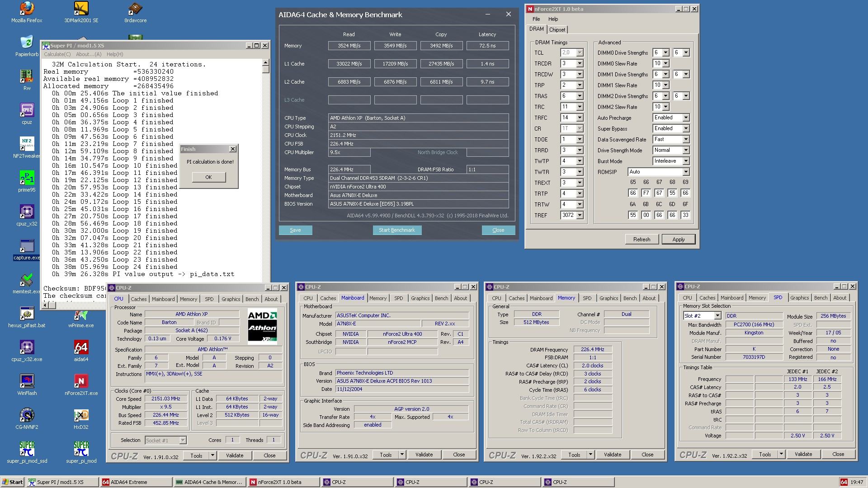Open the Data Scavenged Rate dropdown
The image size is (868, 488).
click(x=685, y=139)
